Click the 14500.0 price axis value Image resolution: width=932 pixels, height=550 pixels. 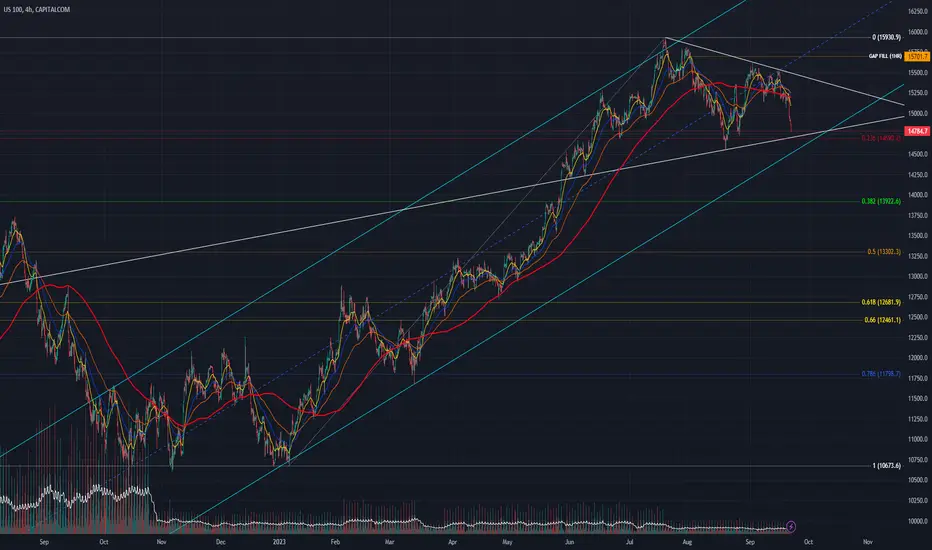coord(918,154)
